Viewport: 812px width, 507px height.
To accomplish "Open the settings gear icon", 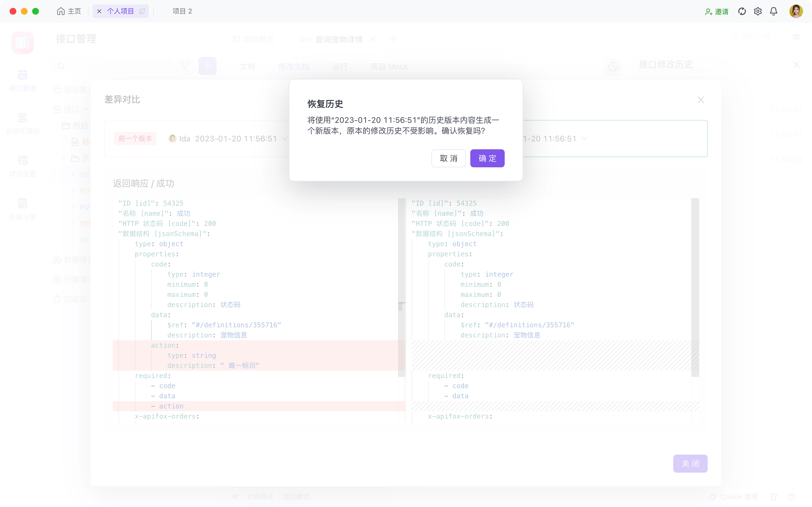I will click(x=758, y=11).
